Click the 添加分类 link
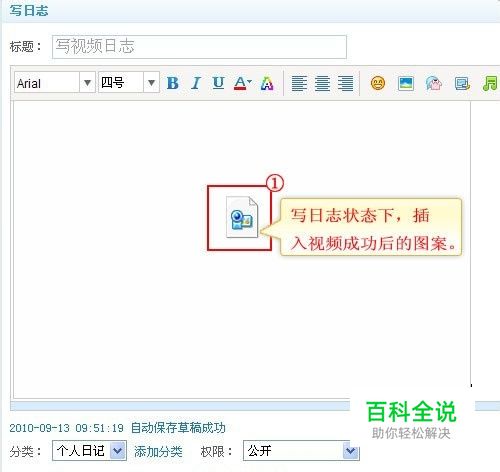 click(158, 452)
